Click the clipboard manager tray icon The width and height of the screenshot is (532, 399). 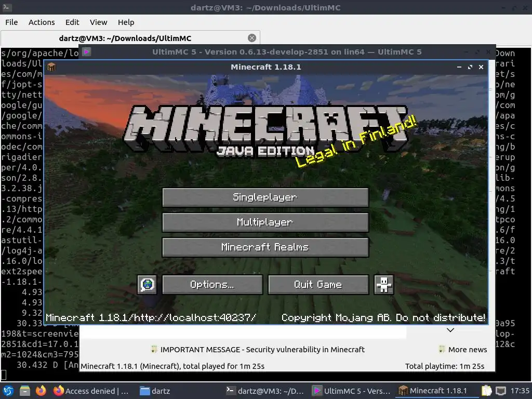click(486, 391)
